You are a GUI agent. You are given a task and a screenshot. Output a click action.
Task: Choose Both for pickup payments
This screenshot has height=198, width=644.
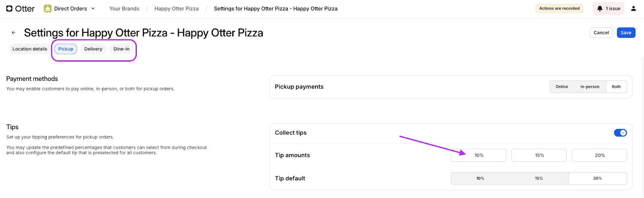[x=616, y=87]
